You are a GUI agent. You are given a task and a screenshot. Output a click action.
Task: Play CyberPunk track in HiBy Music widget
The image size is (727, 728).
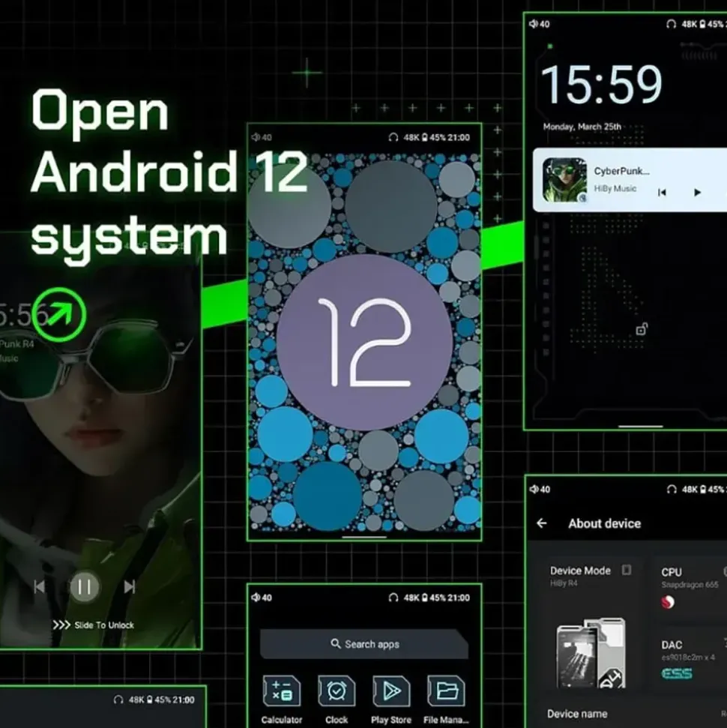pyautogui.click(x=697, y=192)
